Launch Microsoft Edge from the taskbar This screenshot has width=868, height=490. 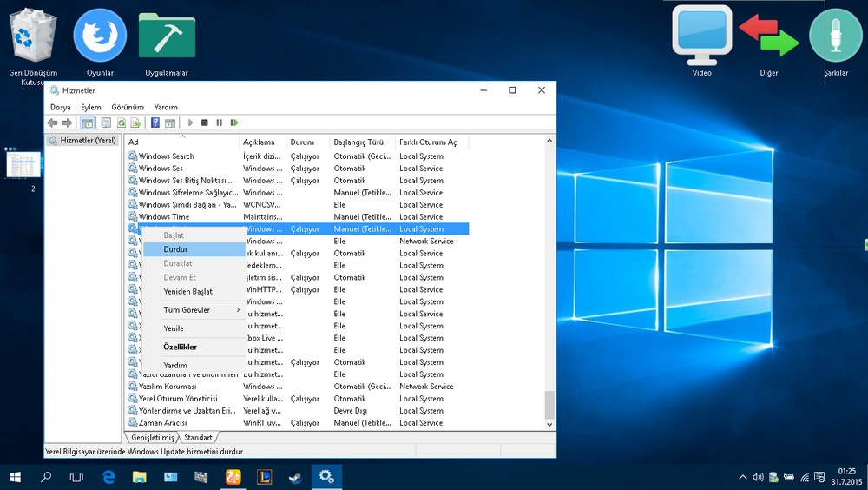[x=108, y=477]
